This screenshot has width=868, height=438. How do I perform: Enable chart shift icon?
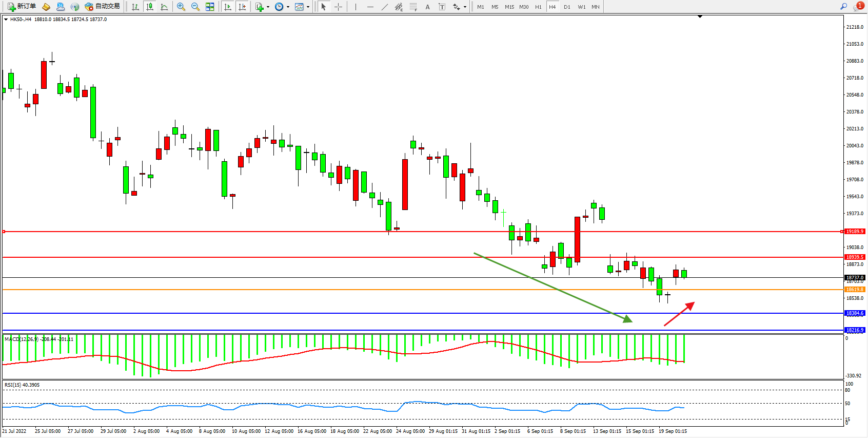pyautogui.click(x=242, y=7)
